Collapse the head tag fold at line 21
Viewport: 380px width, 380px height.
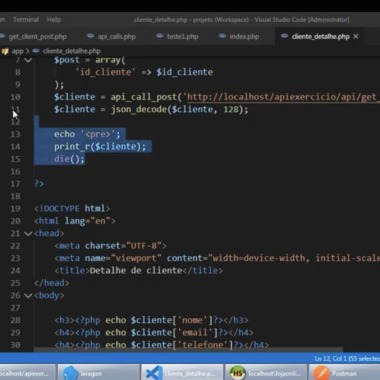pos(28,233)
